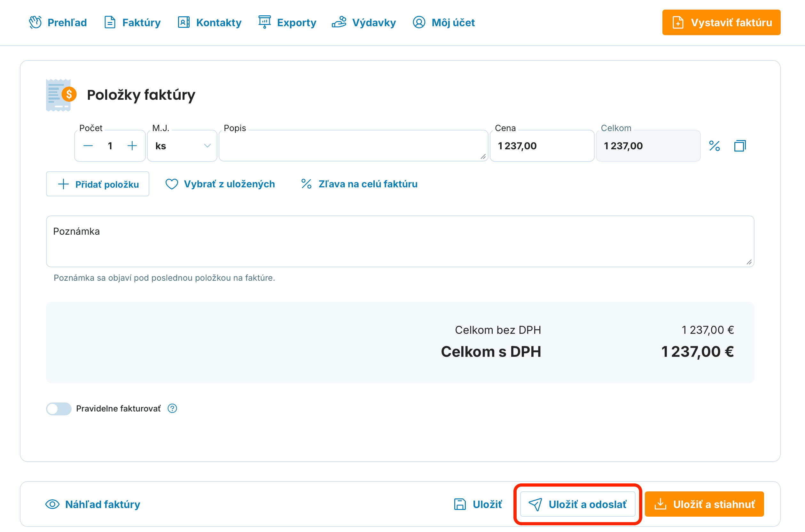Click Vybrať z uložených heart link
The height and width of the screenshot is (532, 805).
[x=220, y=184]
